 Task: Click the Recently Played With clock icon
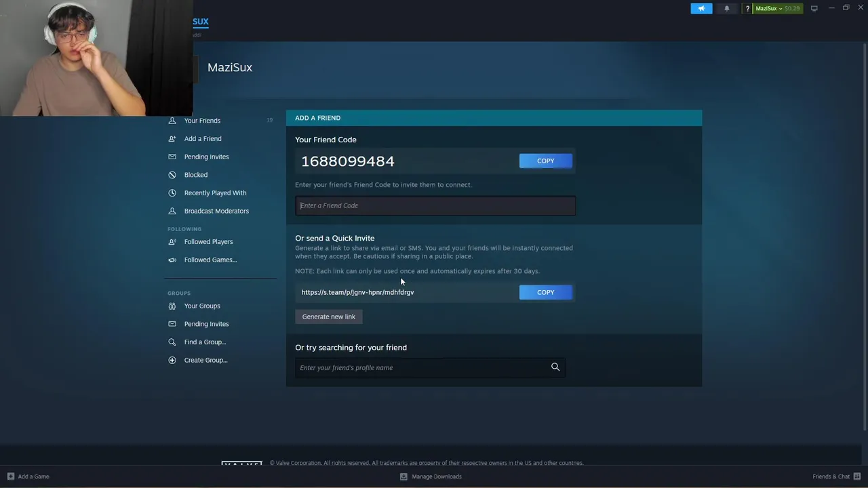[172, 192]
